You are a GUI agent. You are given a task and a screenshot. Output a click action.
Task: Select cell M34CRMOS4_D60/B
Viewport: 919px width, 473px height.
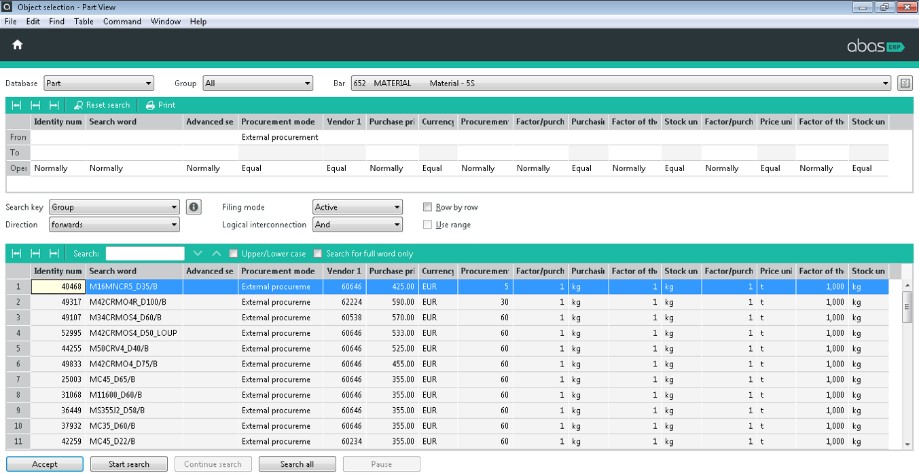tap(134, 318)
